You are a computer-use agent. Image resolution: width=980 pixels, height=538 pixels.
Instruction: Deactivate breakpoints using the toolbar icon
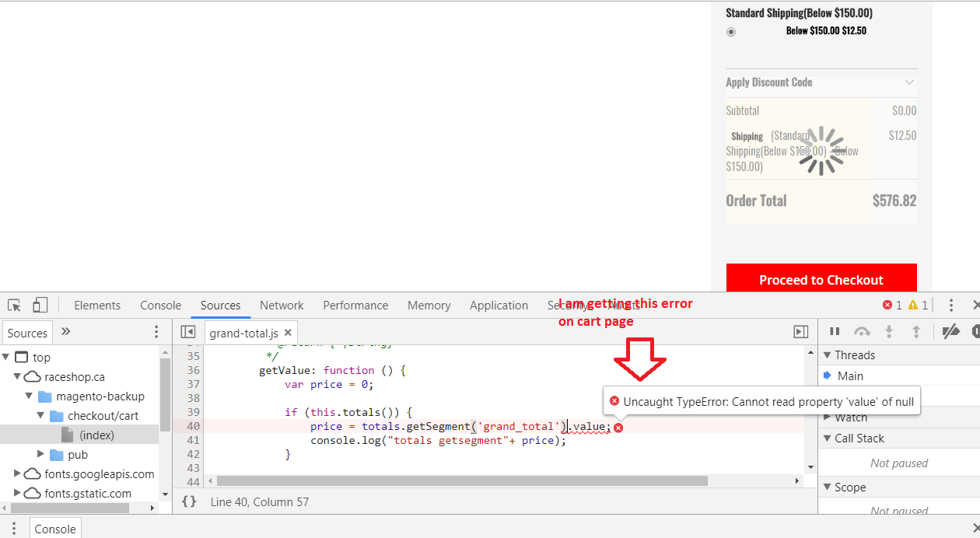tap(950, 332)
